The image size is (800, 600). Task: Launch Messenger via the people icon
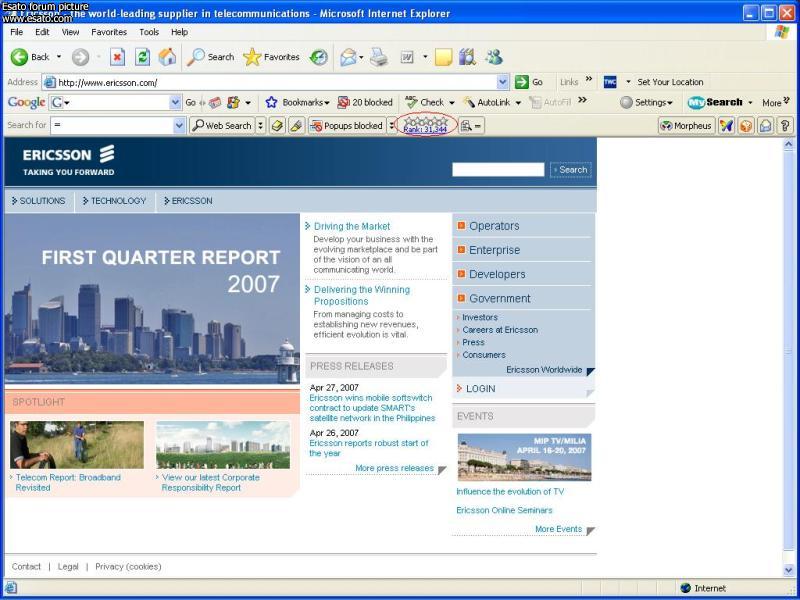494,57
